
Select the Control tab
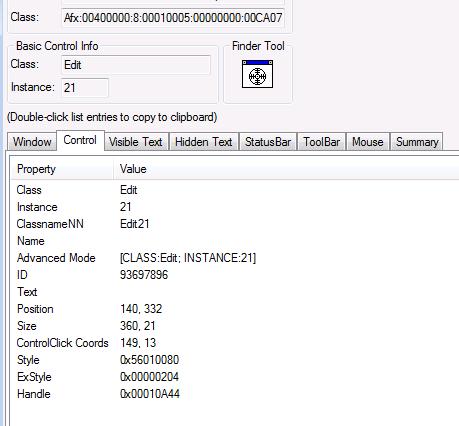pyautogui.click(x=80, y=140)
